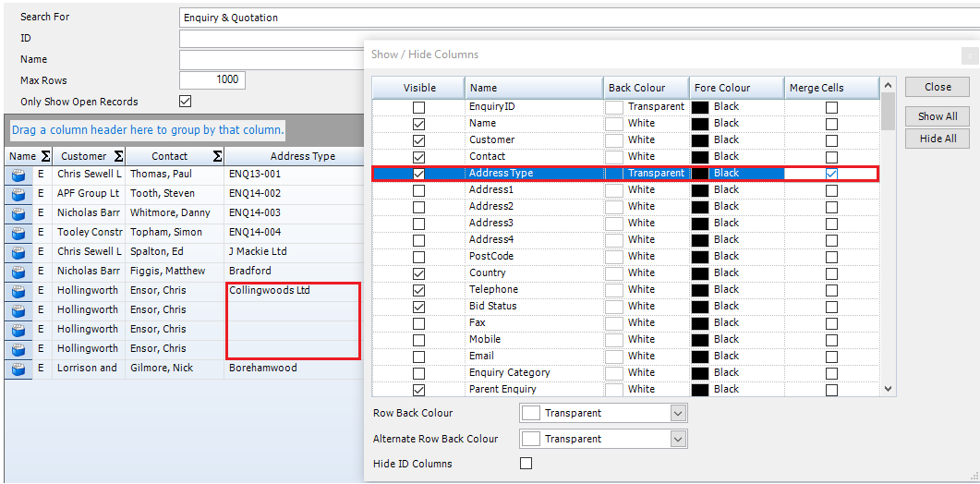
Task: Tick Merge Cells checkbox for Telephone
Action: click(x=831, y=290)
